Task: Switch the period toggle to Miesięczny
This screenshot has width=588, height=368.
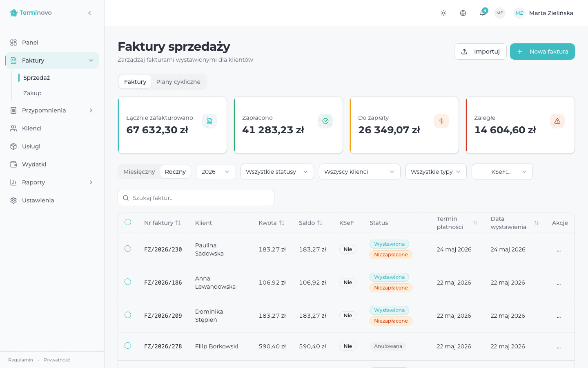Action: tap(139, 172)
